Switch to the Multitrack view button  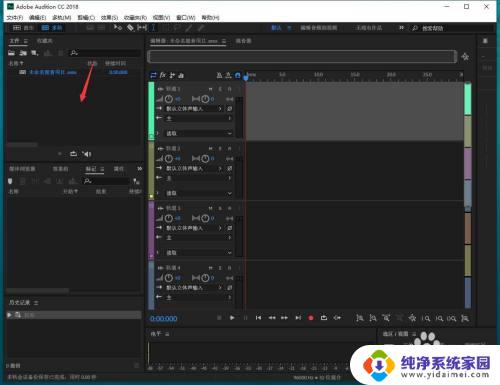point(52,28)
